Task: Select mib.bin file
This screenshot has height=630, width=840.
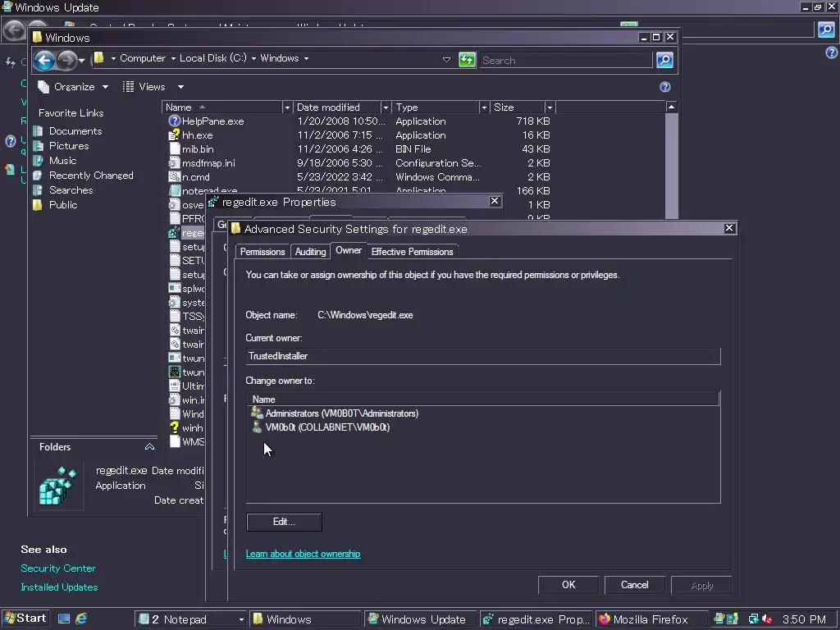Action: (x=198, y=149)
